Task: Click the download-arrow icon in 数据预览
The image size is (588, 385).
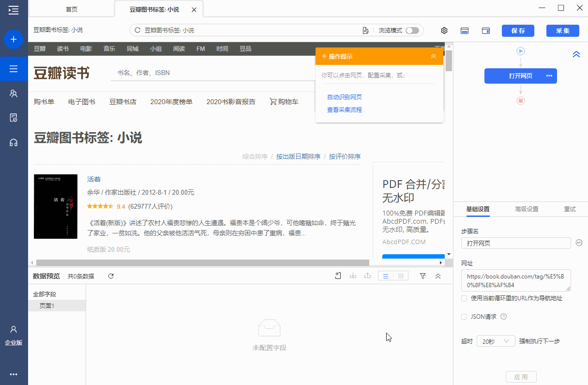Action: pos(353,276)
